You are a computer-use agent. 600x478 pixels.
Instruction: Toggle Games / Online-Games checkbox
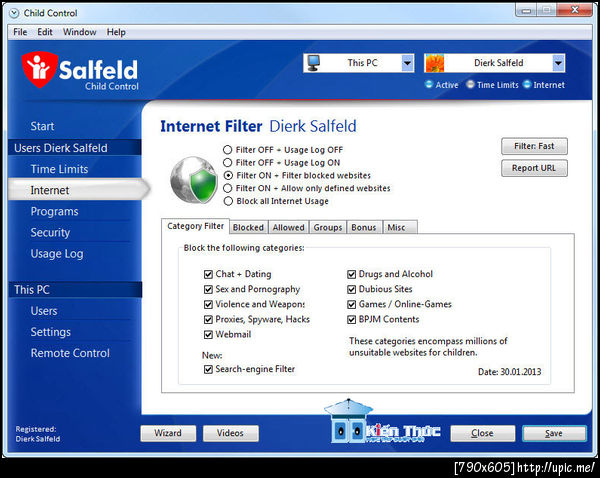[351, 305]
